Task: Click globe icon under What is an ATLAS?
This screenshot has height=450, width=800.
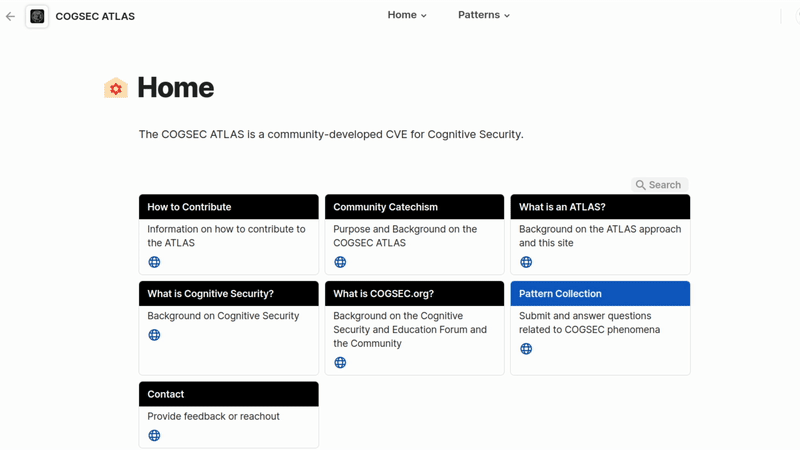Action: (526, 262)
